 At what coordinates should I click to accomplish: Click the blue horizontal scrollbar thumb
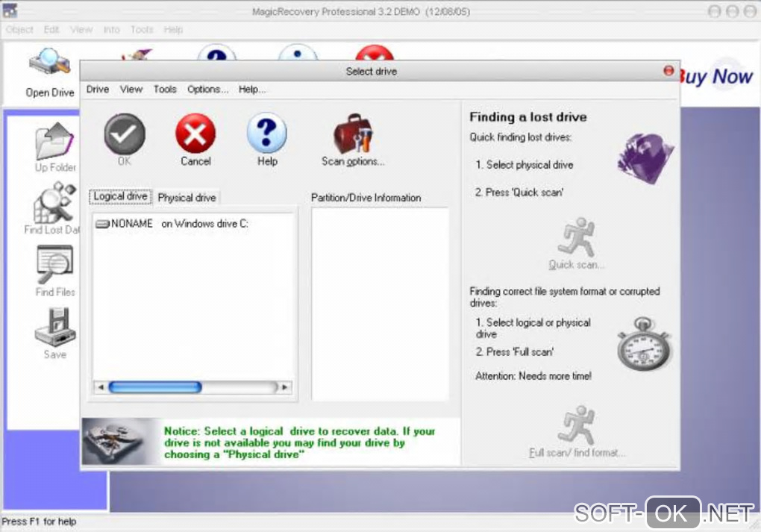pyautogui.click(x=155, y=387)
